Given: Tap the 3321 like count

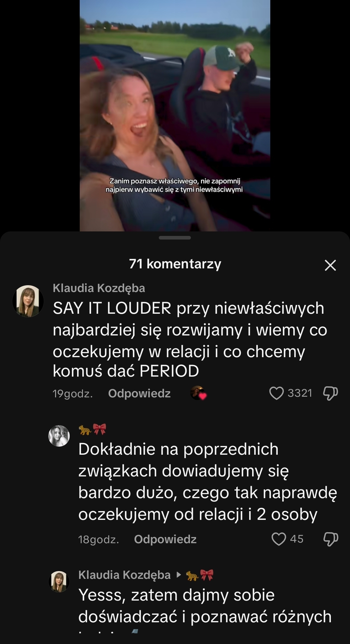Looking at the screenshot, I should point(300,393).
